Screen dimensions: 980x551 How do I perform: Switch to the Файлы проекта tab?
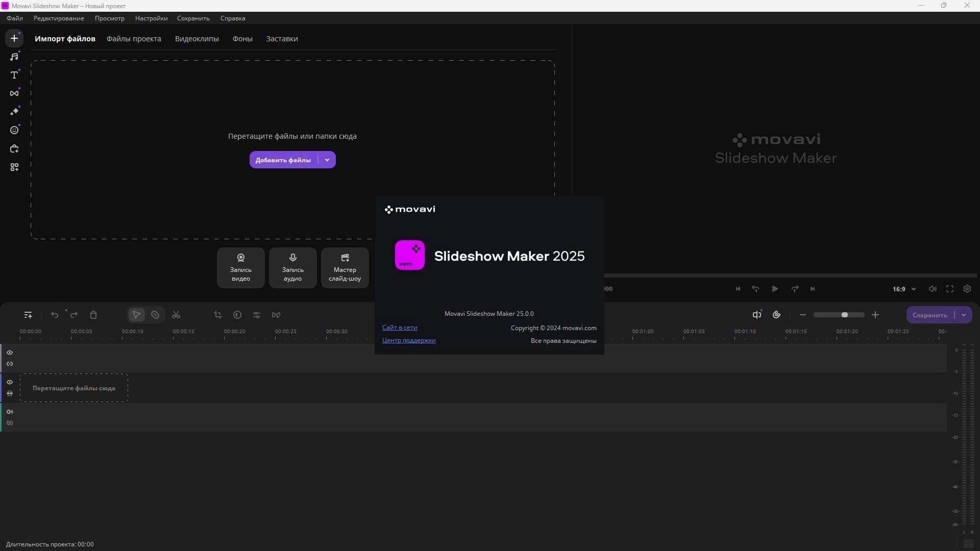[134, 39]
